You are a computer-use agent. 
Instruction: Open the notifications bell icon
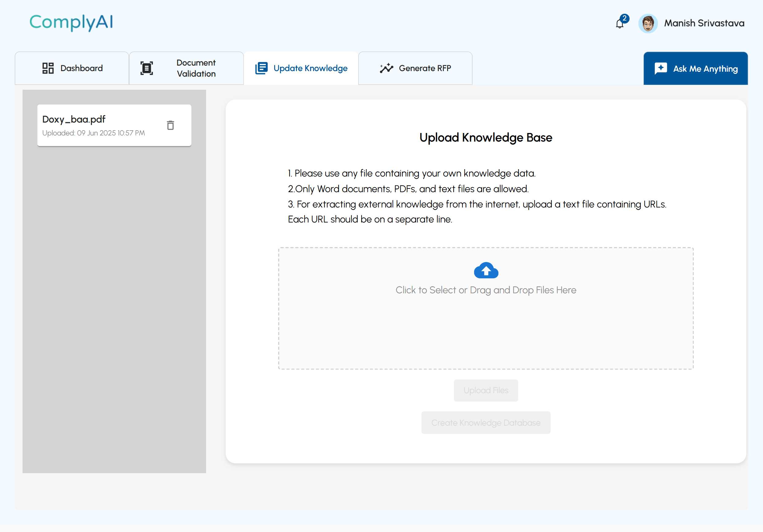pyautogui.click(x=619, y=24)
